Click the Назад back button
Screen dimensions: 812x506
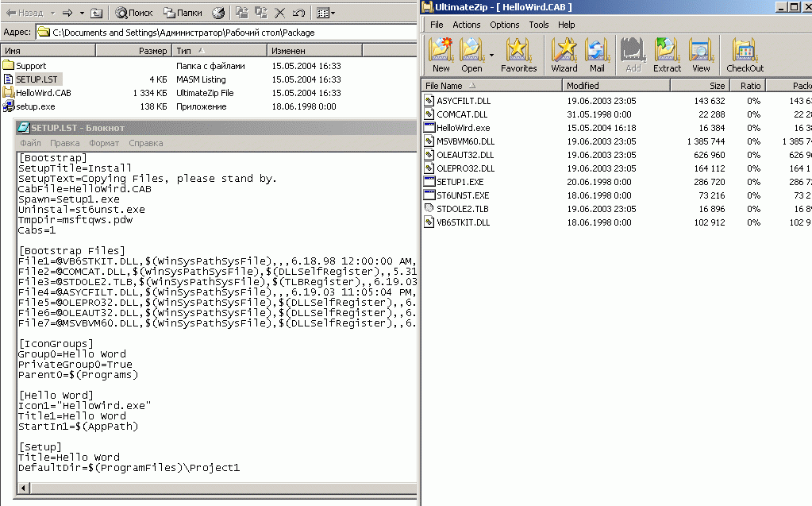coord(25,13)
